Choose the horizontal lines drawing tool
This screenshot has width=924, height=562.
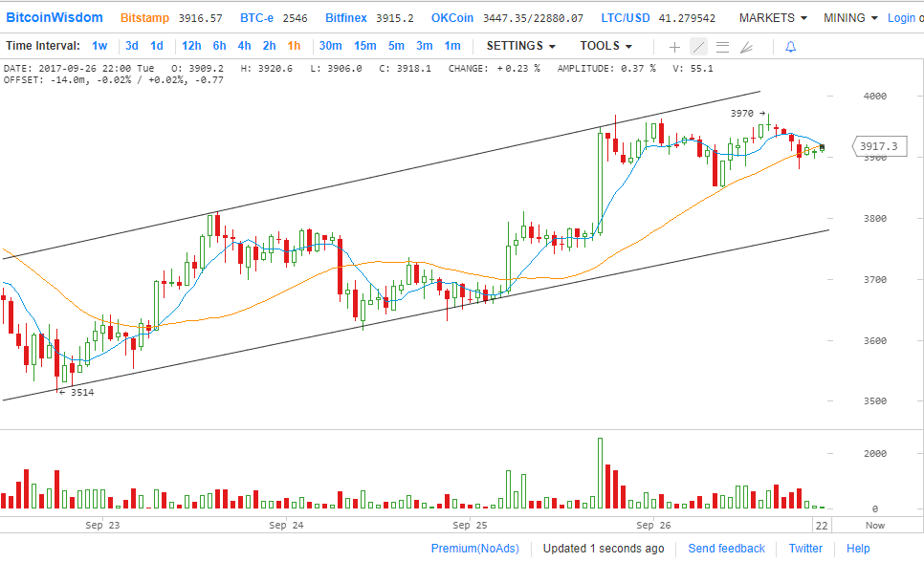[722, 46]
